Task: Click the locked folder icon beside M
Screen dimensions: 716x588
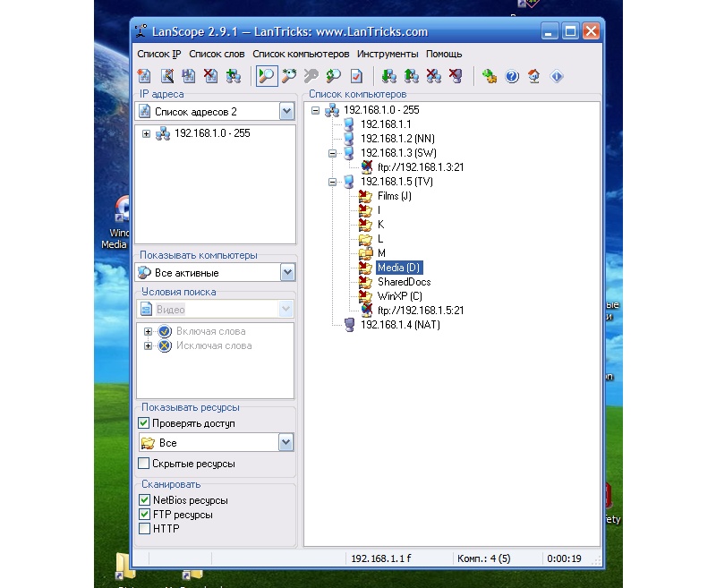Action: pyautogui.click(x=365, y=253)
